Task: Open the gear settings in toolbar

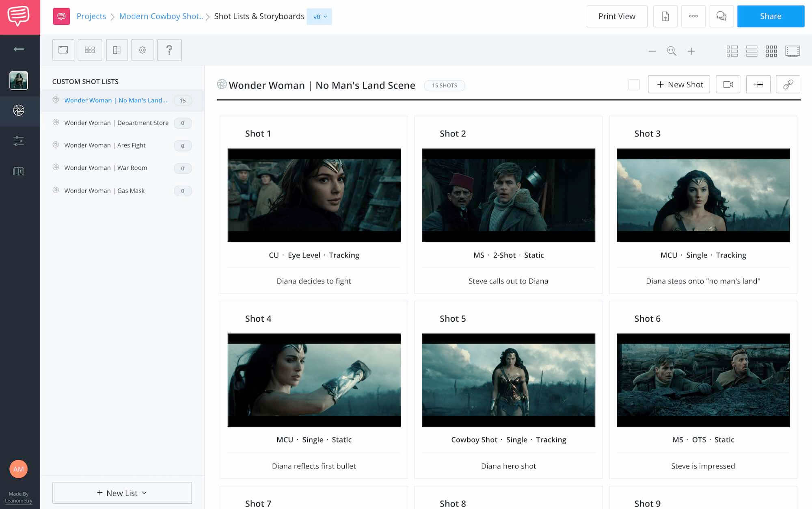Action: coord(142,50)
